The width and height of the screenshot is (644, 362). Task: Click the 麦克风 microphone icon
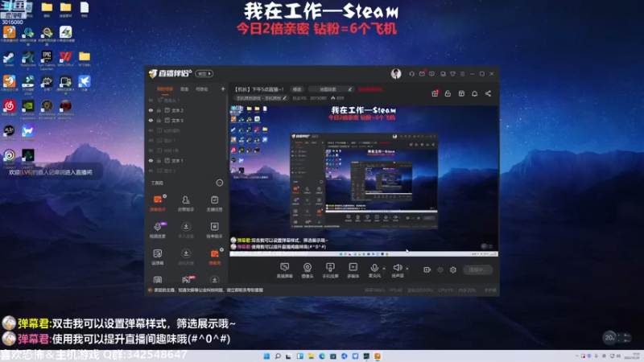coord(374,268)
